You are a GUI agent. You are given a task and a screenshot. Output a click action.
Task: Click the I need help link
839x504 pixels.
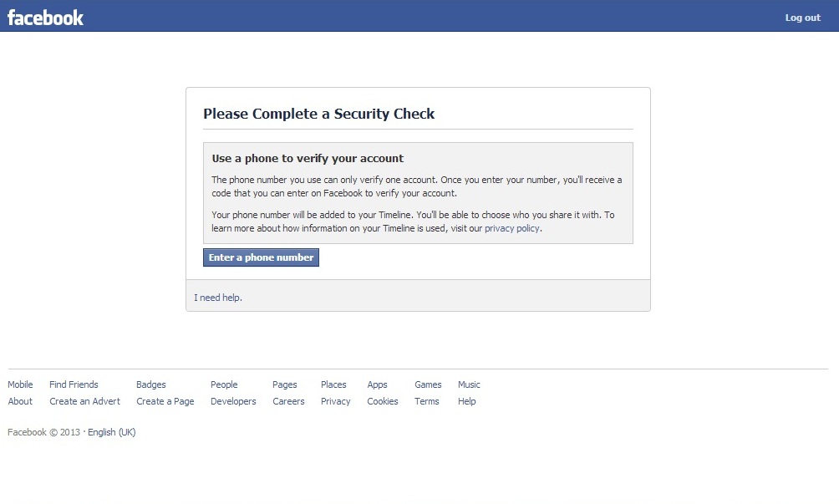click(218, 298)
